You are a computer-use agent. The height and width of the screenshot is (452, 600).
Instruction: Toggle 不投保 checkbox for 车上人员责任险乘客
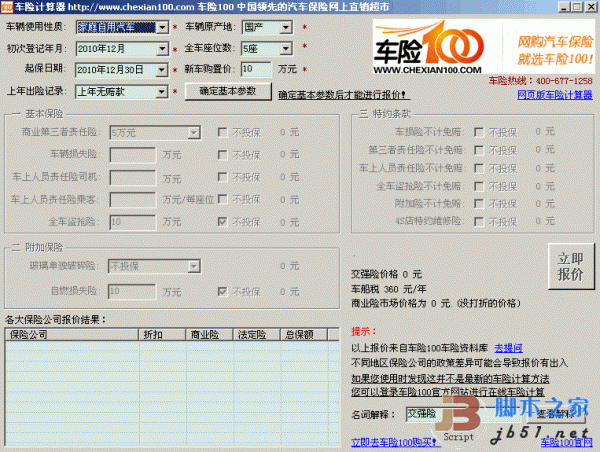[x=222, y=199]
